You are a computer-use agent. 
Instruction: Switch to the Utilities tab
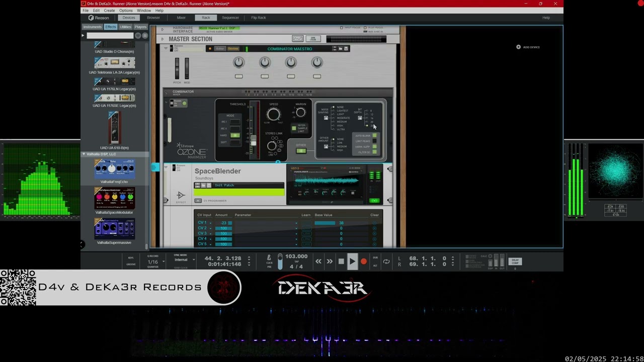(126, 27)
